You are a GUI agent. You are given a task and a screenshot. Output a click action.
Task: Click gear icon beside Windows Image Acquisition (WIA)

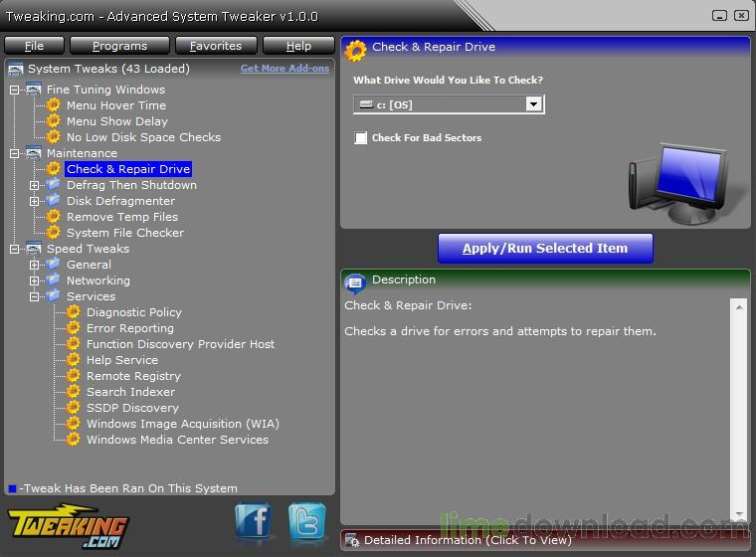tap(73, 424)
